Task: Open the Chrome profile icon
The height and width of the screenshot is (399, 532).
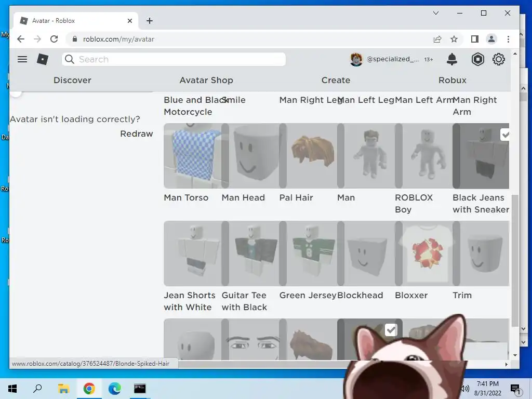Action: 491,39
